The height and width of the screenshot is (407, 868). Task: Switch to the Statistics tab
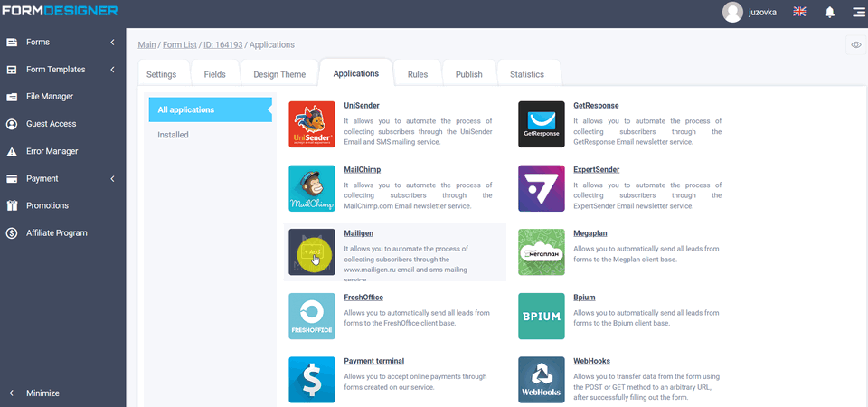pos(527,74)
